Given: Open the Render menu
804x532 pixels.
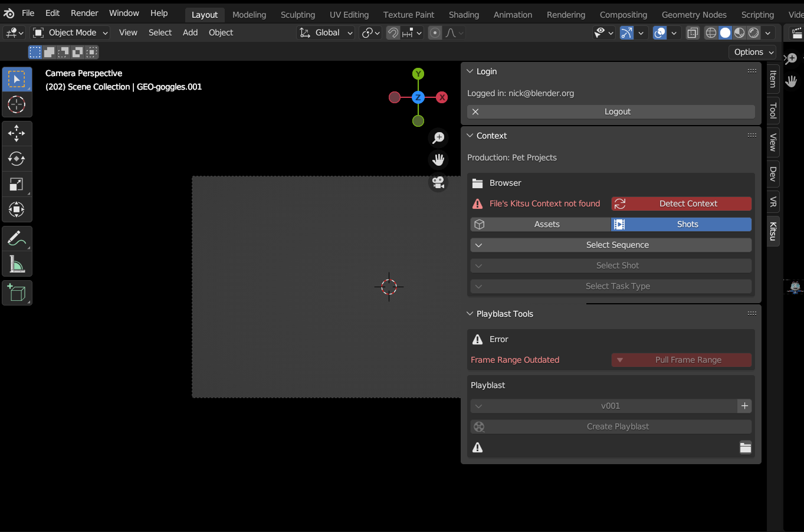Looking at the screenshot, I should pyautogui.click(x=84, y=13).
